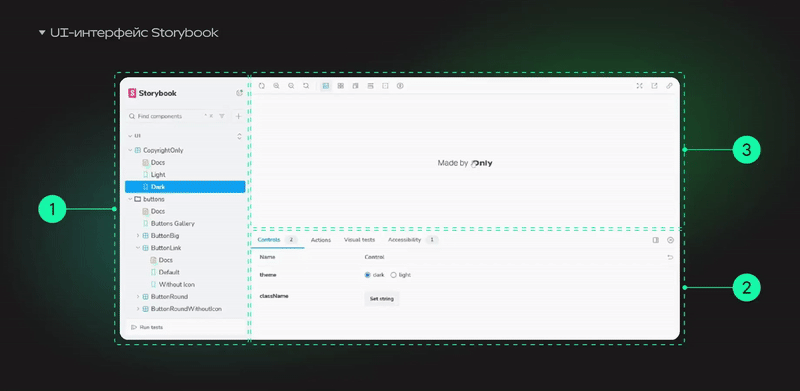This screenshot has height=391, width=800.
Task: Select the Dark story
Action: pos(185,187)
